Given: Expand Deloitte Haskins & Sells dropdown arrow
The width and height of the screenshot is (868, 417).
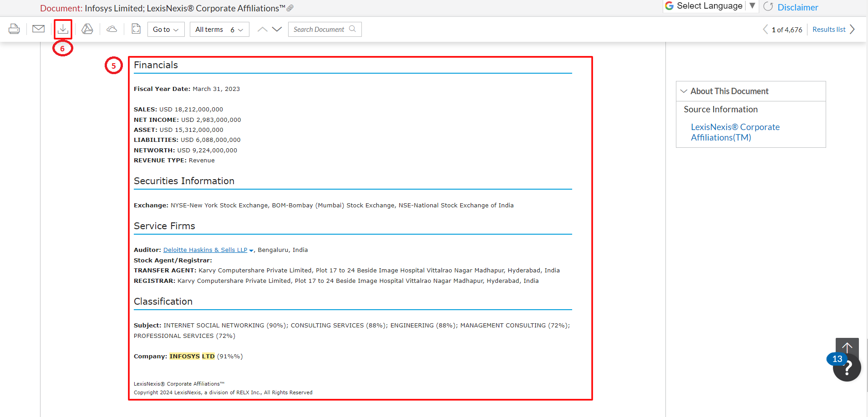Looking at the screenshot, I should (x=251, y=251).
